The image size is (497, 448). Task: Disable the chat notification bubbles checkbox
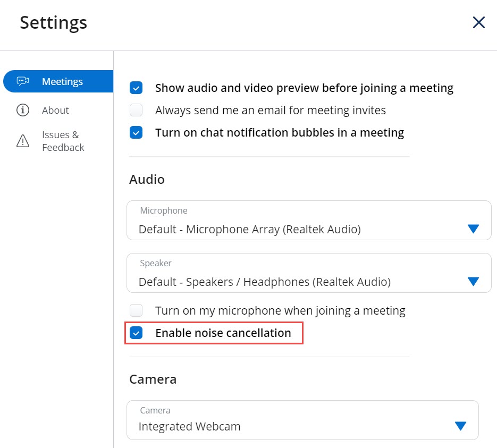pyautogui.click(x=137, y=132)
